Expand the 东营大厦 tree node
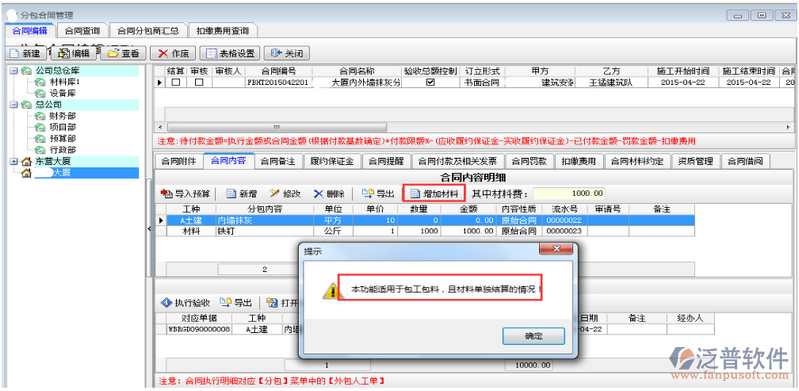 click(x=13, y=162)
